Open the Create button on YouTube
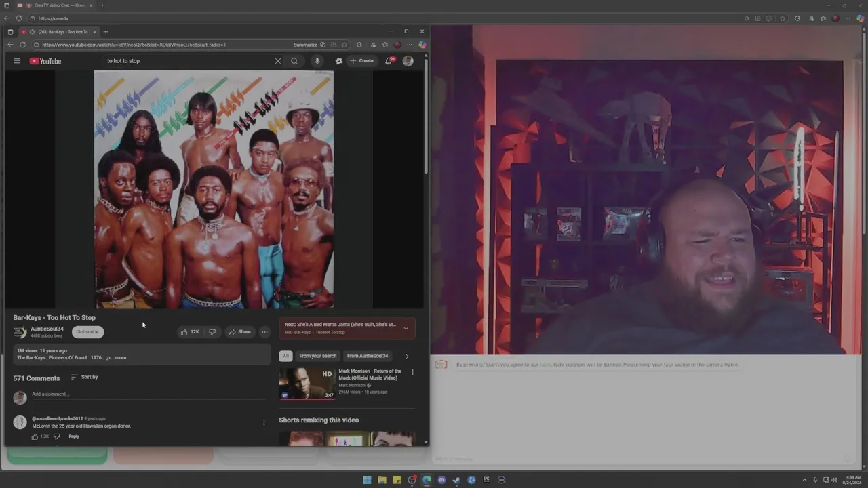 (x=362, y=61)
